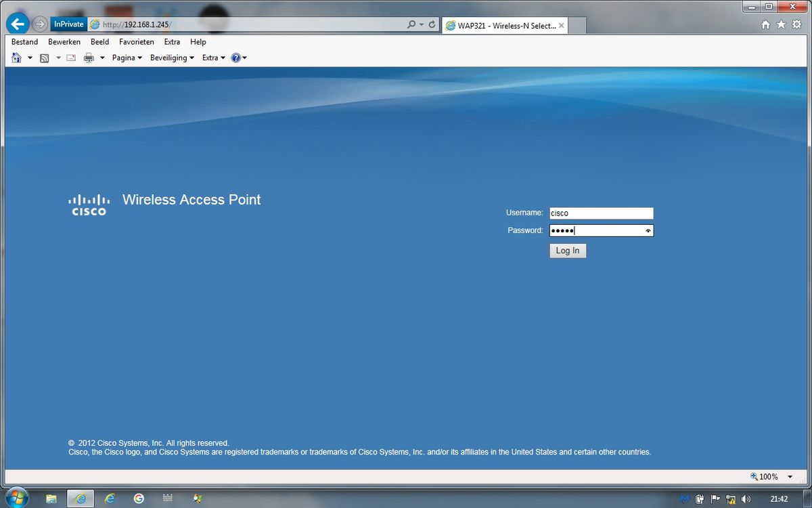The width and height of the screenshot is (812, 508).
Task: Open the Beveiliging dropdown menu
Action: click(172, 58)
